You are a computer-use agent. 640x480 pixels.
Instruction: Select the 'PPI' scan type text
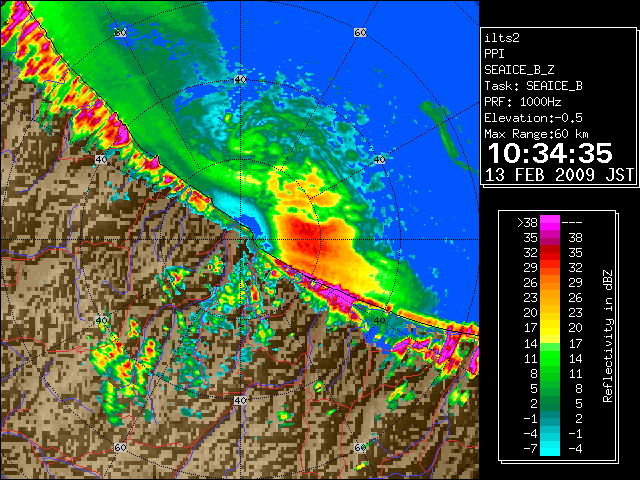[x=494, y=54]
